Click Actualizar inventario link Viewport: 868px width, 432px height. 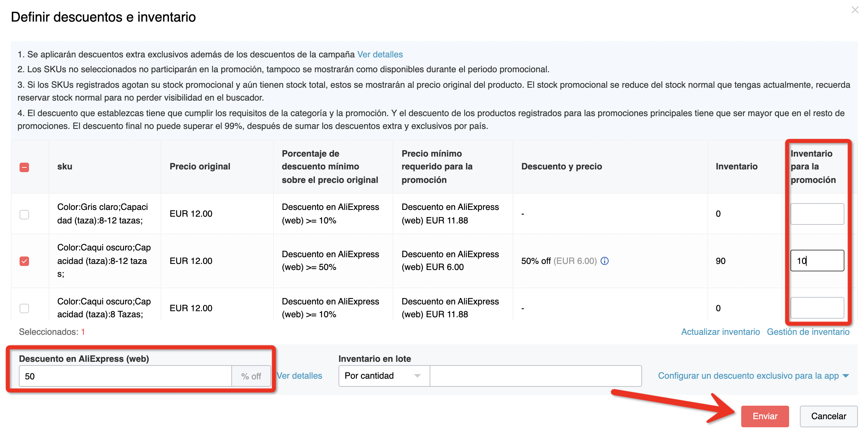(x=720, y=332)
